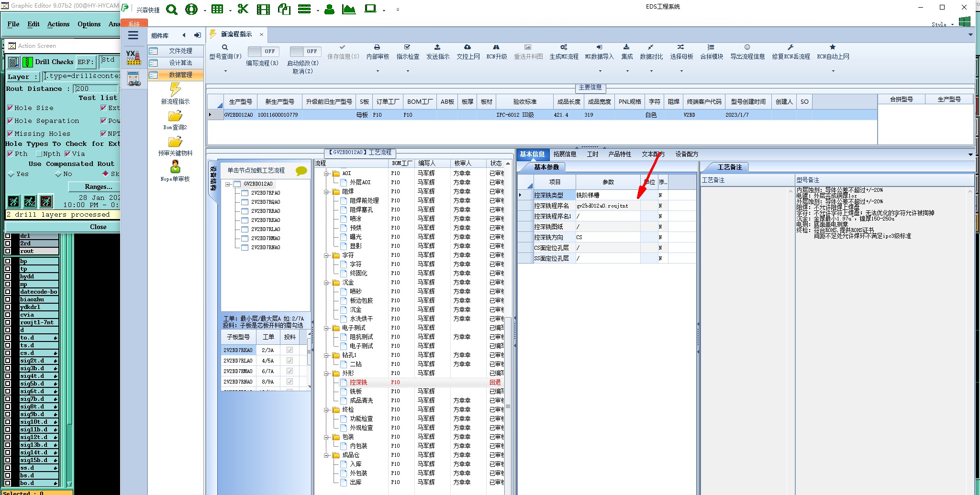This screenshot has width=980, height=495.
Task: Open Nope单审核 user icon
Action: coord(175,167)
